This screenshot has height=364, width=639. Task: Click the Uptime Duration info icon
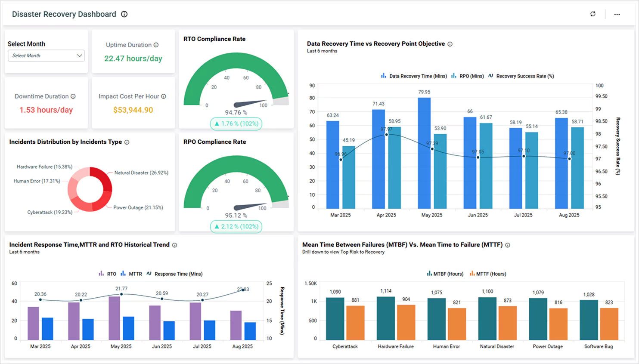click(156, 45)
